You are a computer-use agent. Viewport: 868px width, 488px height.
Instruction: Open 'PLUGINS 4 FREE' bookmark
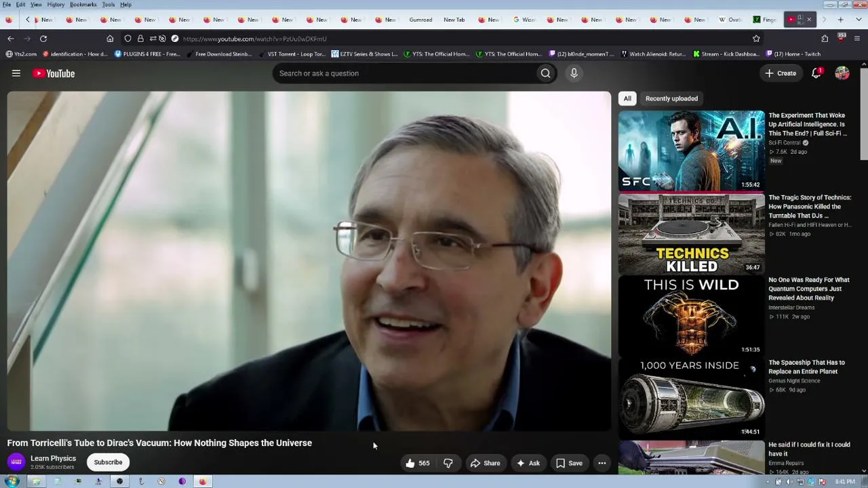(x=146, y=54)
